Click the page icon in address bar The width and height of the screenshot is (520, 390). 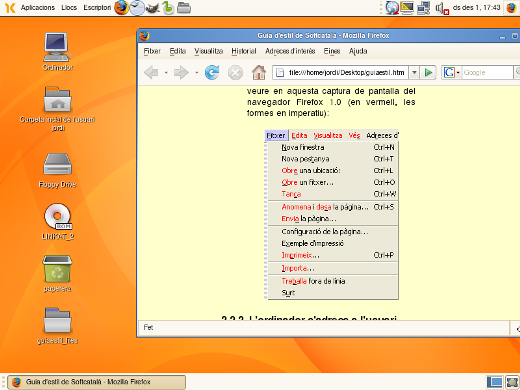280,72
